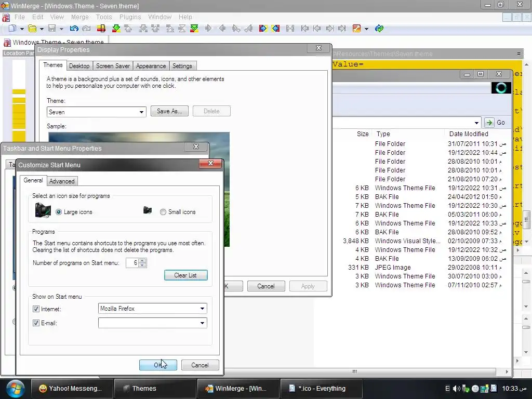Viewport: 532px width, 399px height.
Task: Select the Small icons radio button
Action: click(x=163, y=212)
